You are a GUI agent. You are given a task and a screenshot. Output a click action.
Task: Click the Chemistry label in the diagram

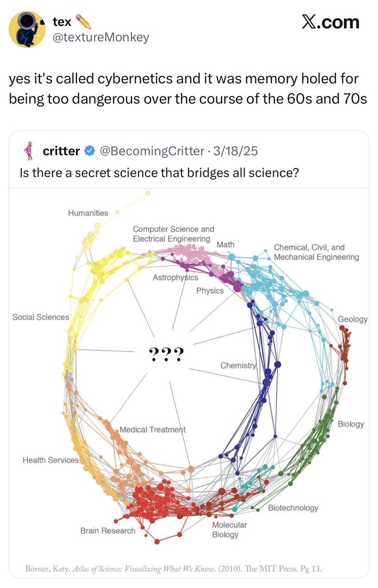click(238, 366)
